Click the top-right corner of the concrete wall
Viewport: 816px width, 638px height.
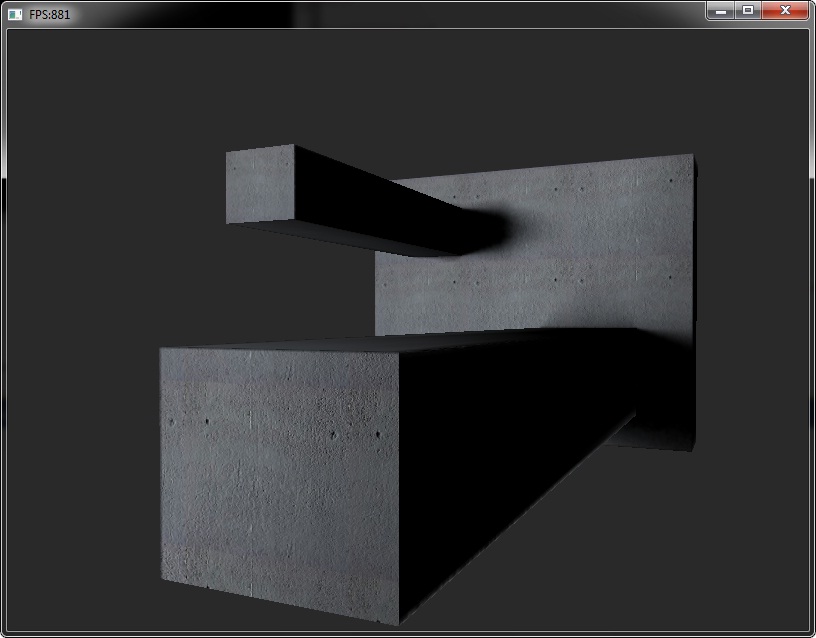pos(690,158)
